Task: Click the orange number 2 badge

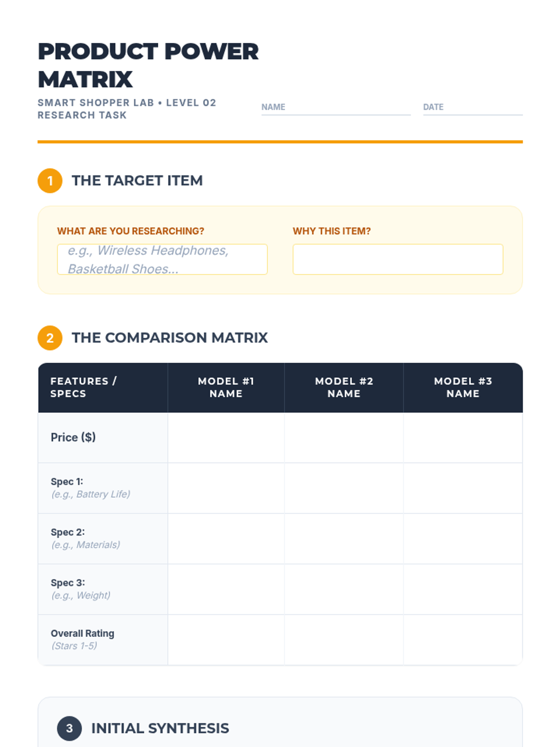Action: (50, 338)
